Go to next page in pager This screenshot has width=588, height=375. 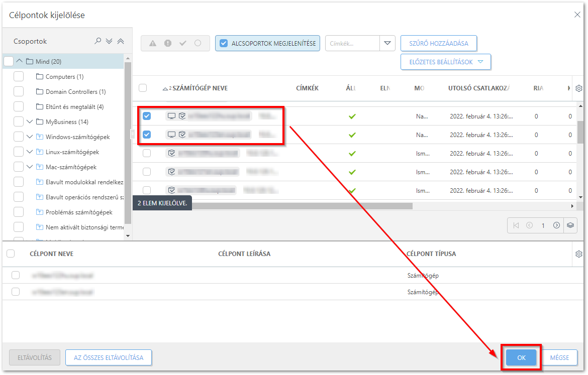pyautogui.click(x=556, y=225)
